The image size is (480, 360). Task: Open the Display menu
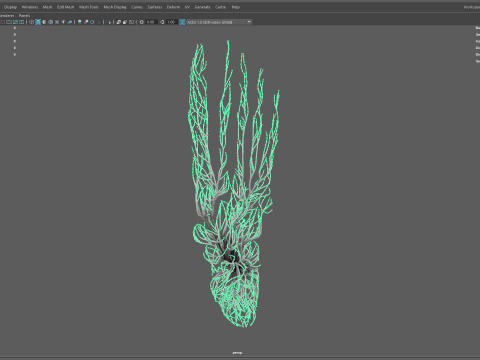[10, 7]
